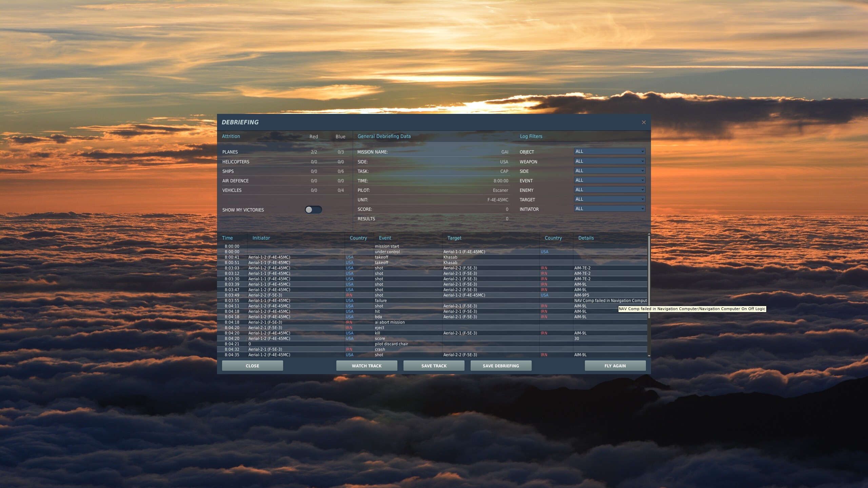Screen dimensions: 868x488
Task: Click the log scrollbar down arrow
Action: 649,356
